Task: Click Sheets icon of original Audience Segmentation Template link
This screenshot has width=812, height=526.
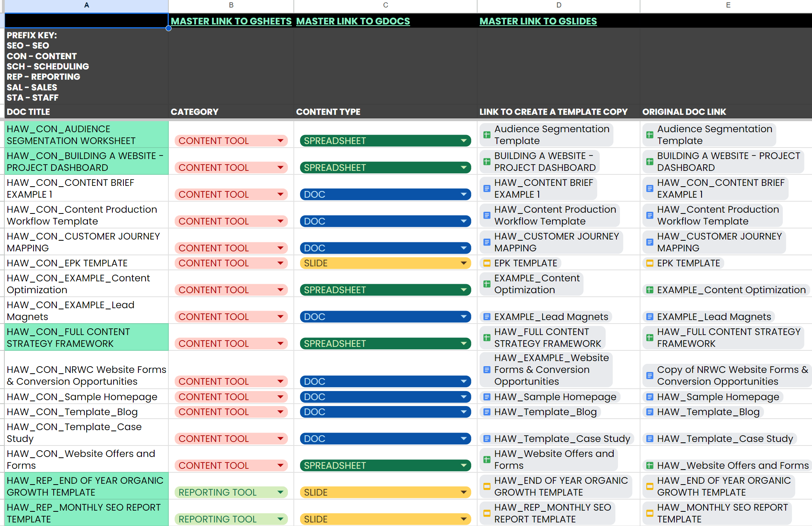Action: (x=650, y=135)
